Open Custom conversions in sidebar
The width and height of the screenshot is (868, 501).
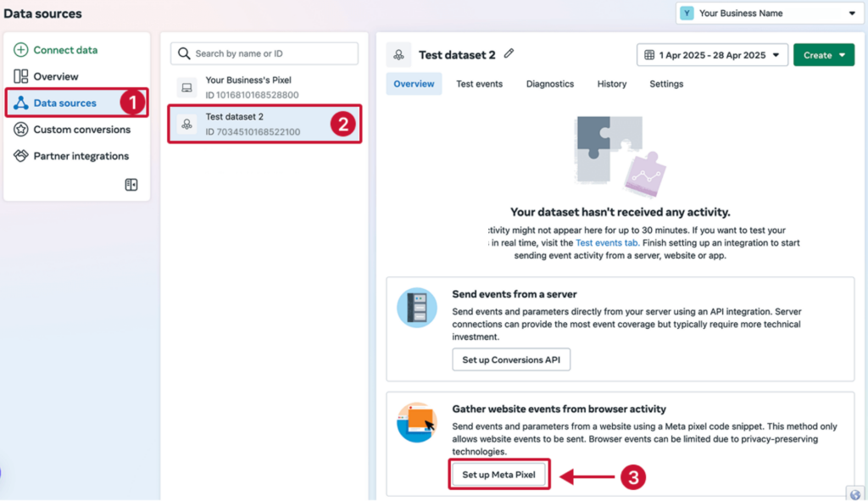pos(82,130)
